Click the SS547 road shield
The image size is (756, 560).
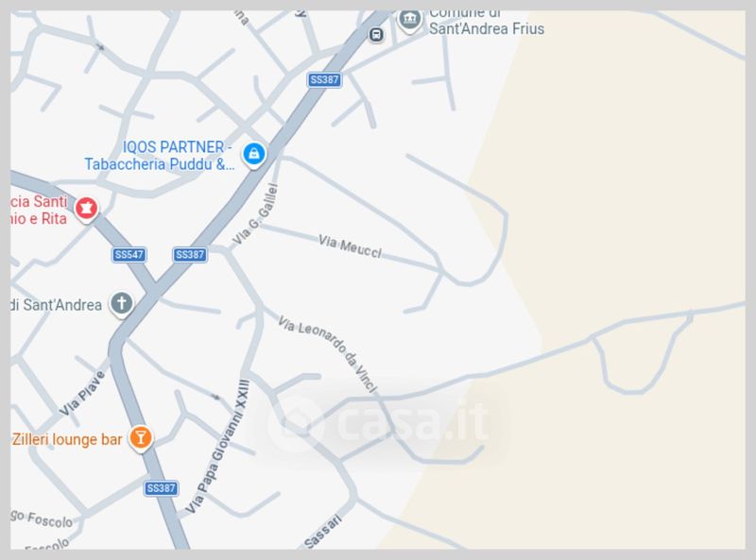click(x=129, y=254)
